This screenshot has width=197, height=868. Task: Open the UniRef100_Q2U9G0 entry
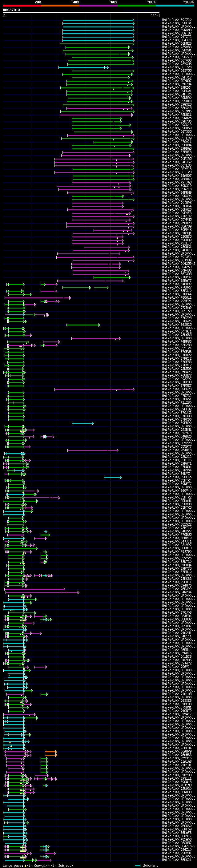click(x=177, y=789)
